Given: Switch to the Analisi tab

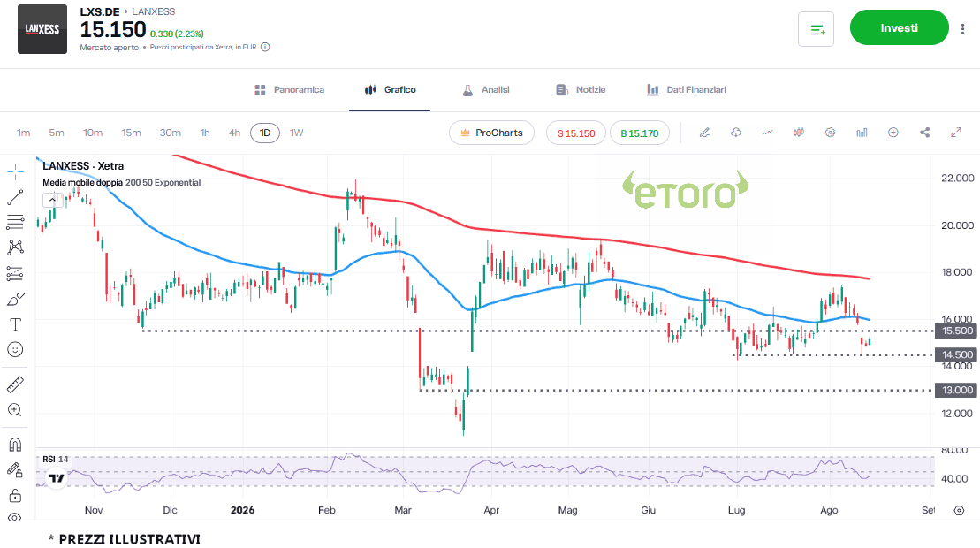Looking at the screenshot, I should pyautogui.click(x=486, y=90).
